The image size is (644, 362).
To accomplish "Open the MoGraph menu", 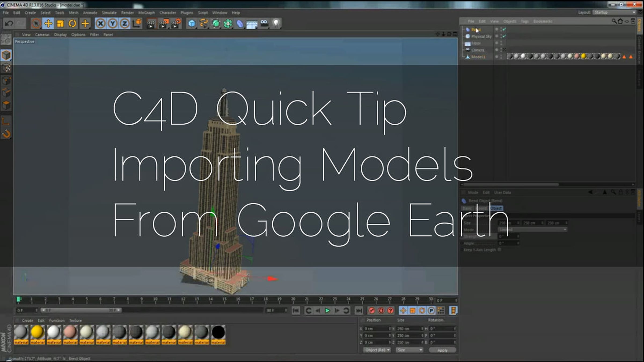I will point(147,13).
